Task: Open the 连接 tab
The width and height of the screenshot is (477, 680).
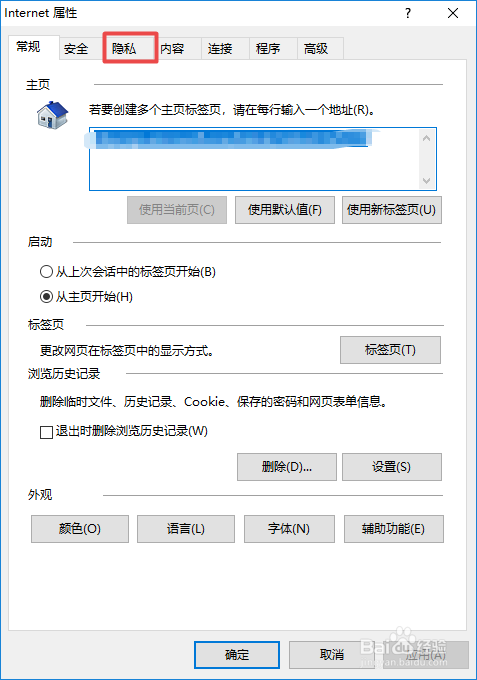Action: [x=225, y=49]
